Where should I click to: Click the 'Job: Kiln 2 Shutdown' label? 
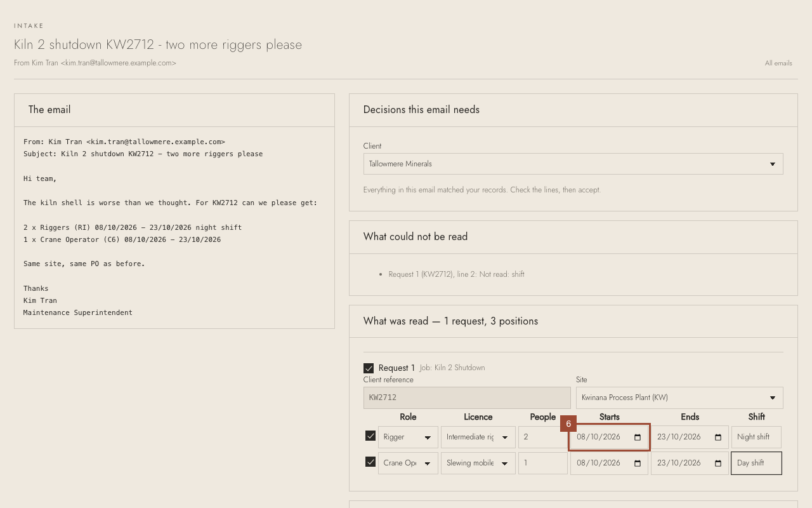click(452, 368)
